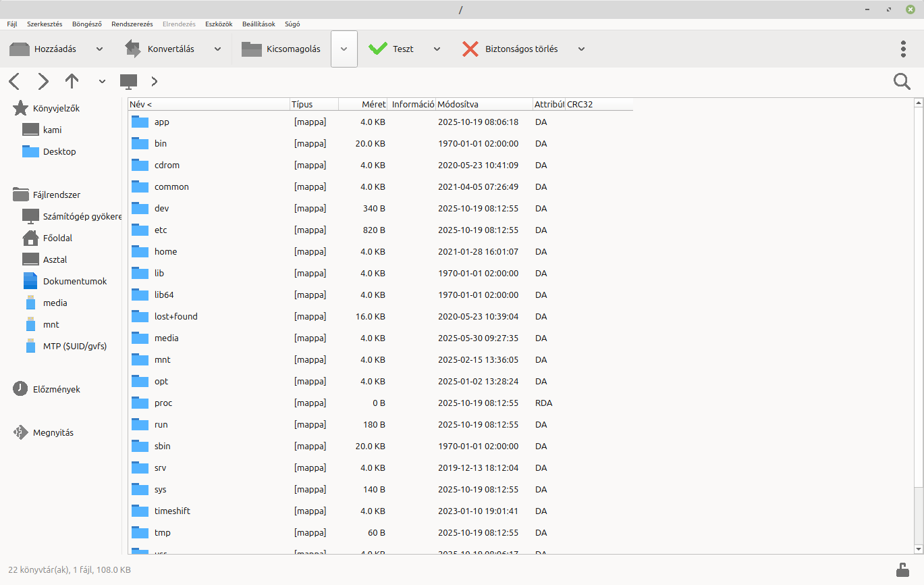Open the Biztonságos törlés dropdown arrow
The height and width of the screenshot is (585, 924).
point(581,49)
